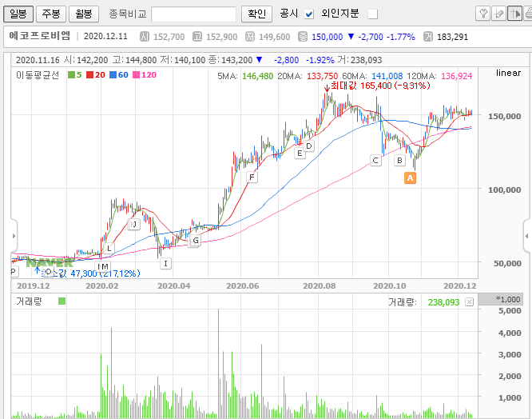This screenshot has height=419, width=532.
Task: Click the closing price 종 icon
Action: pos(303,36)
